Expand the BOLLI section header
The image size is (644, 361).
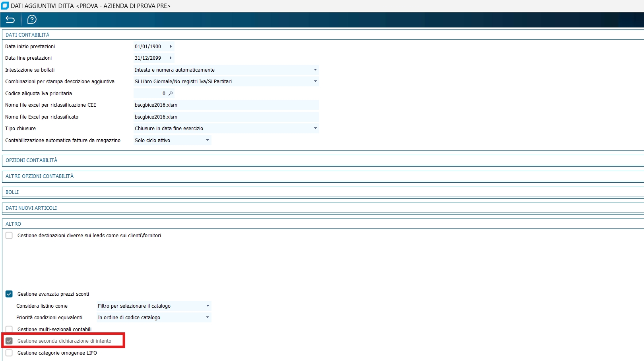click(12, 192)
